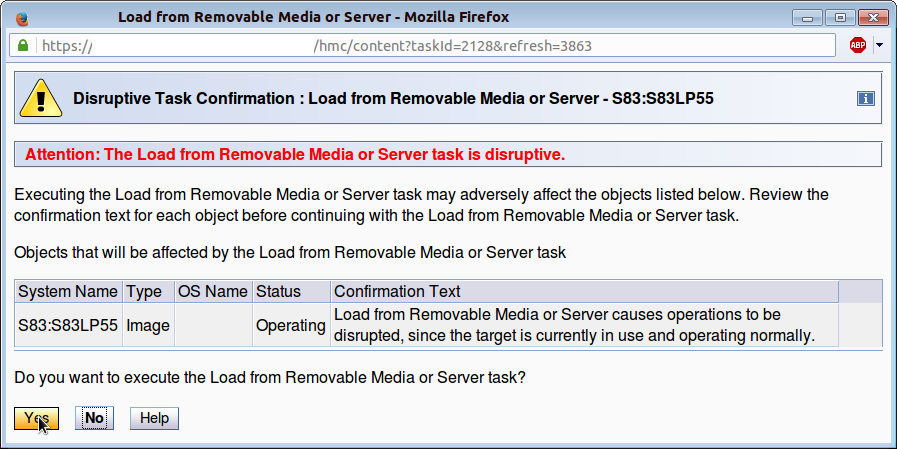Viewport: 897px width, 449px height.
Task: Click the Firefox icon in title bar
Action: (23, 17)
